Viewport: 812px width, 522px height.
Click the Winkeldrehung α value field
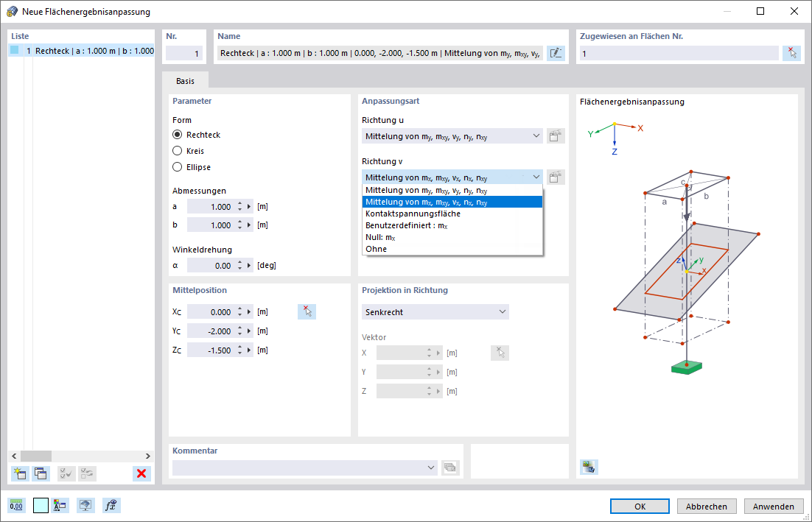[x=211, y=265]
